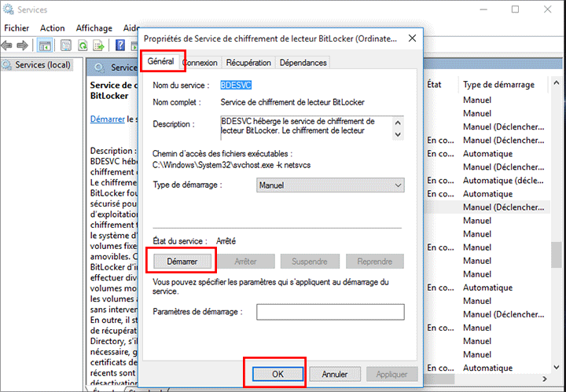The height and width of the screenshot is (392, 566).
Task: Open the Affichage menu
Action: (94, 28)
